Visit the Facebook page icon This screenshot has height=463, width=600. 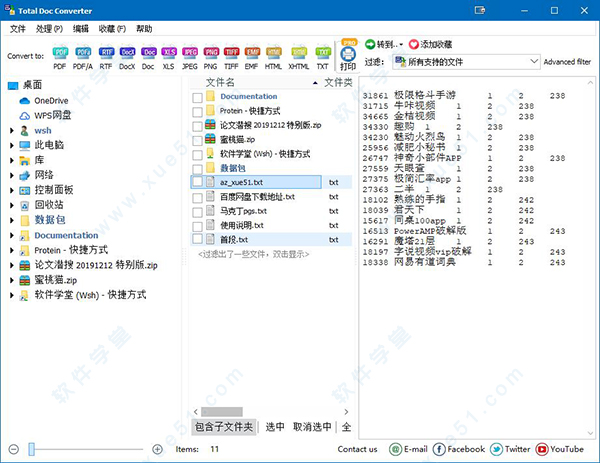pos(439,449)
